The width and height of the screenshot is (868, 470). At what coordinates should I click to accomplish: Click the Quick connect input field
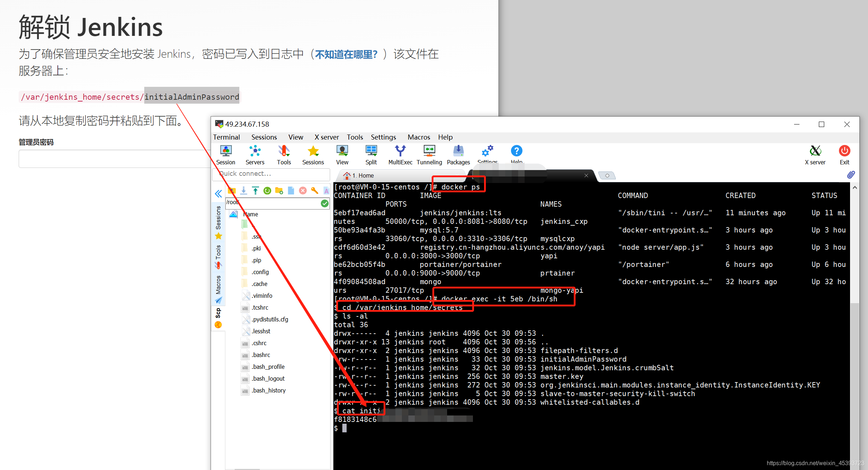coord(271,174)
